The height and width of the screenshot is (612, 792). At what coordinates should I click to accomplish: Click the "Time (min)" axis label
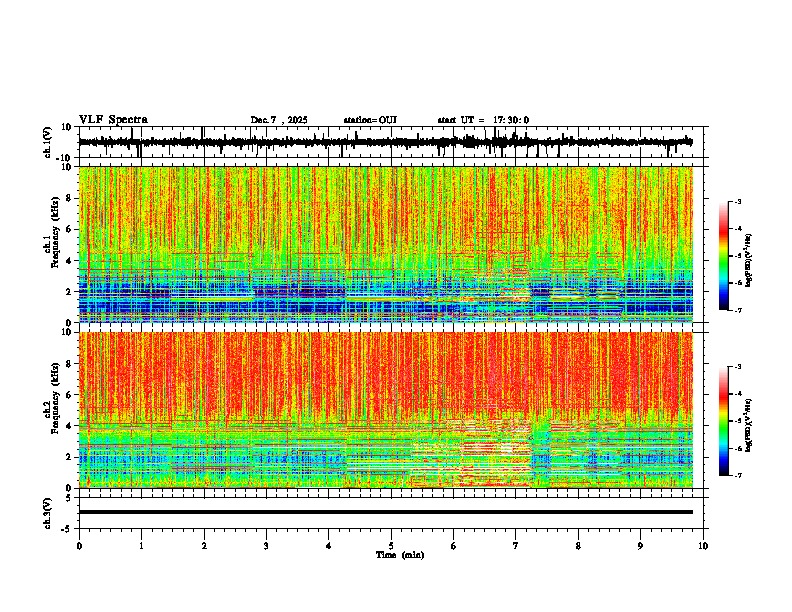pos(400,555)
